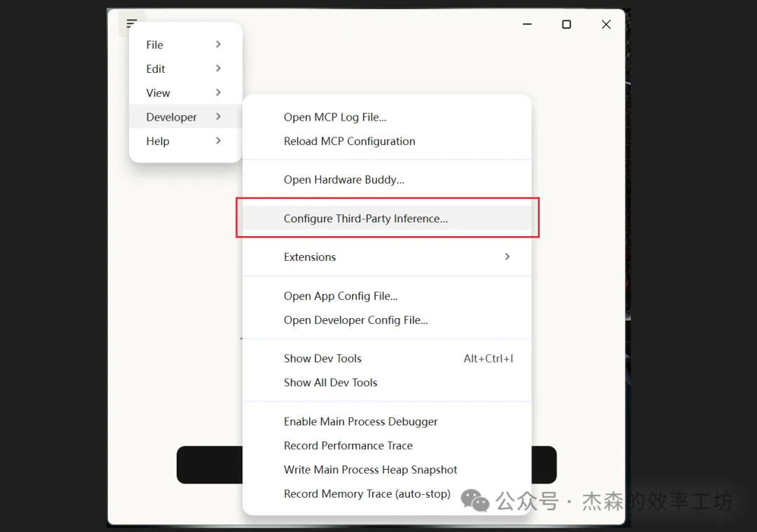Open the File menu

[155, 45]
